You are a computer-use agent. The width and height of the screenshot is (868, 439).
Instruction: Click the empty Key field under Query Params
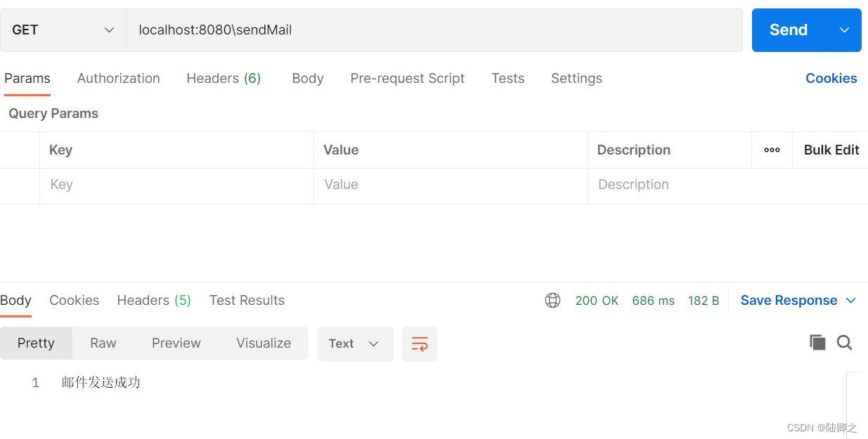point(176,184)
